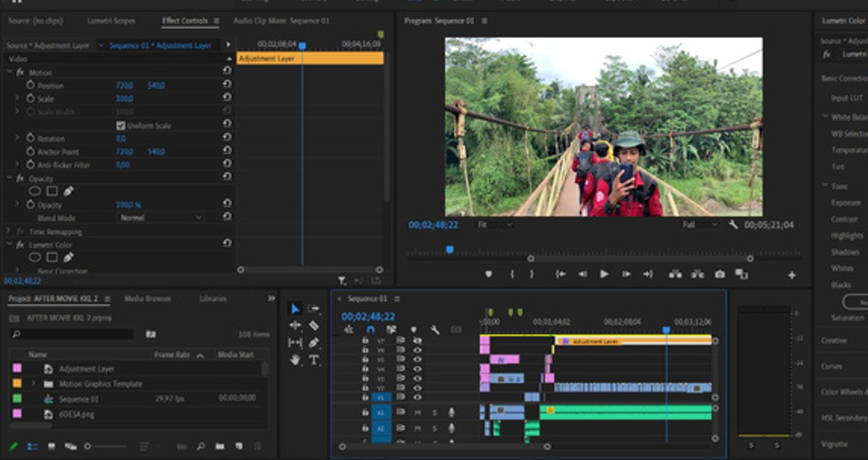Click the project search input field

[x=76, y=334]
